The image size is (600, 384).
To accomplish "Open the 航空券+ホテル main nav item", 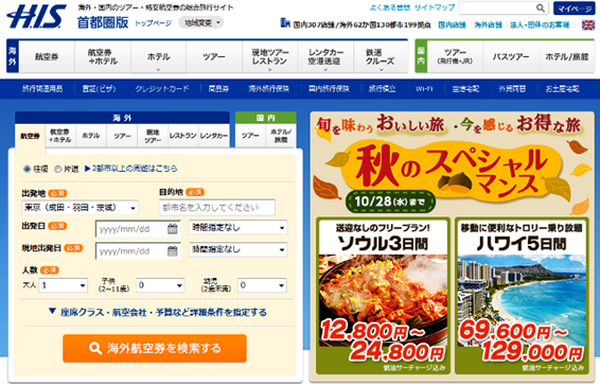I will (x=103, y=57).
